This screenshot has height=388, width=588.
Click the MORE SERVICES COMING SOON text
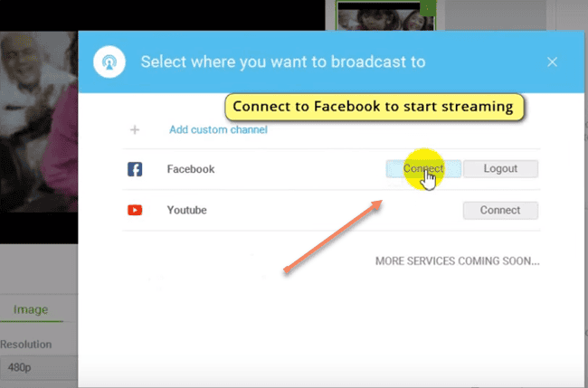(x=458, y=260)
